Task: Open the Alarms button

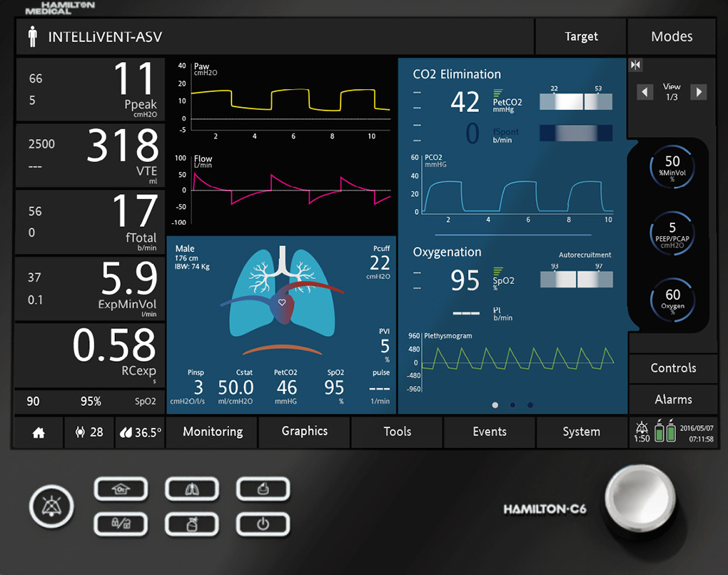Action: tap(672, 400)
